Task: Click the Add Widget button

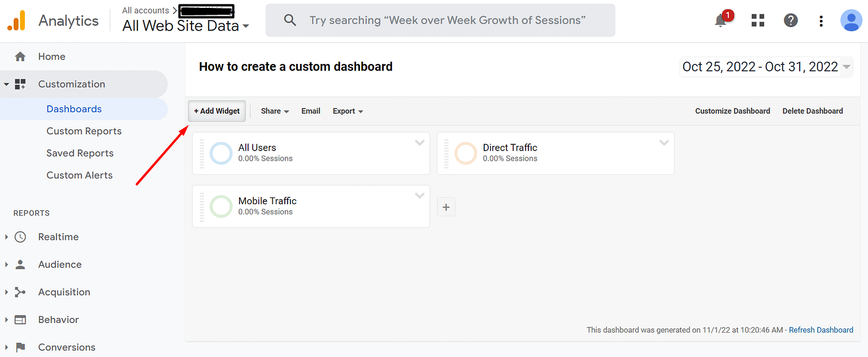Action: pyautogui.click(x=216, y=111)
